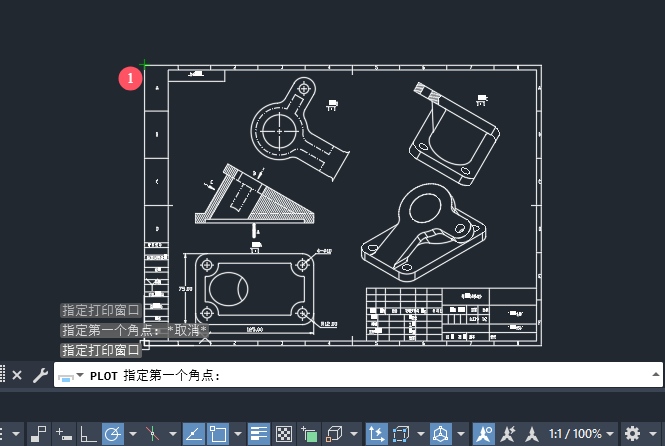
Task: Disable Object Snap Tracking
Action: click(194, 434)
